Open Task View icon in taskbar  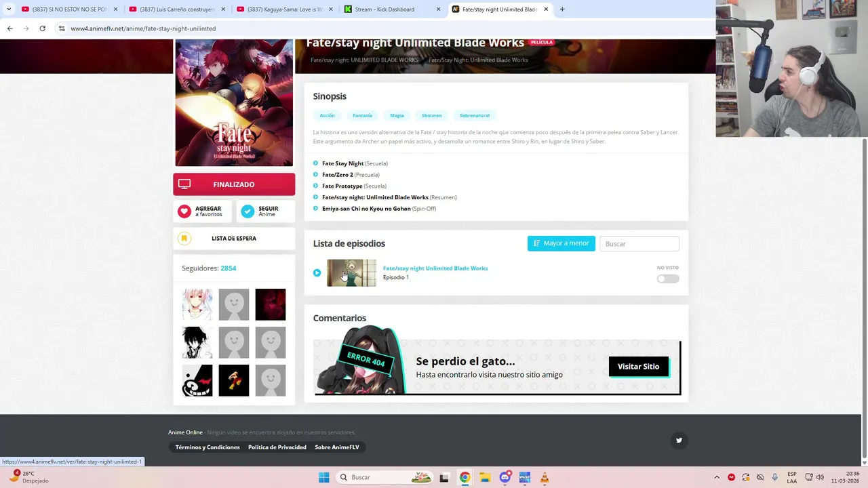click(x=444, y=477)
